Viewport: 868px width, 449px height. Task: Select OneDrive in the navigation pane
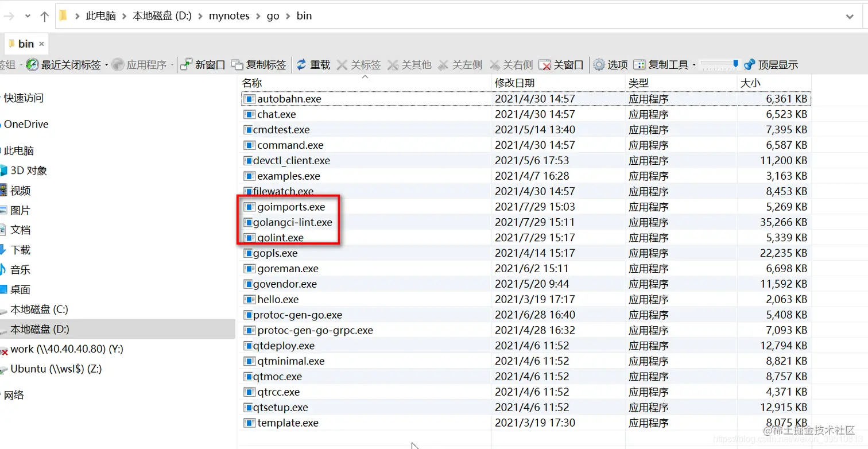(x=26, y=124)
